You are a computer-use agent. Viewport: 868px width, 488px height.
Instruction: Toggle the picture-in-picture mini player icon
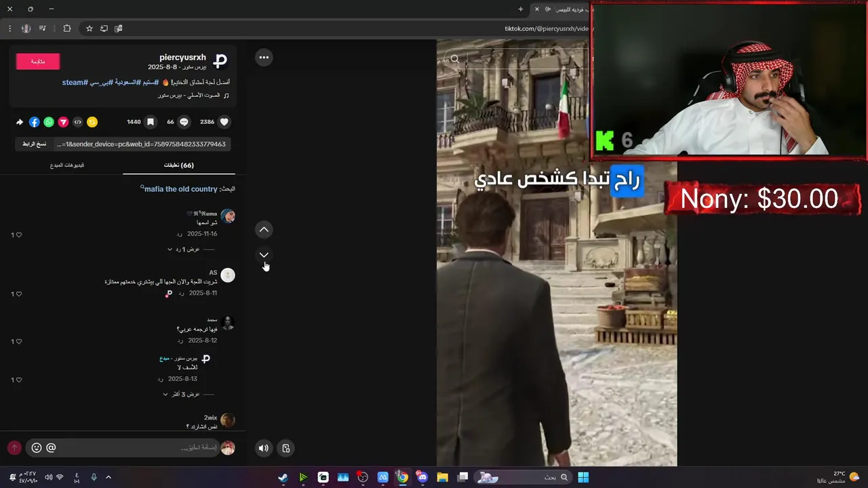click(x=286, y=448)
